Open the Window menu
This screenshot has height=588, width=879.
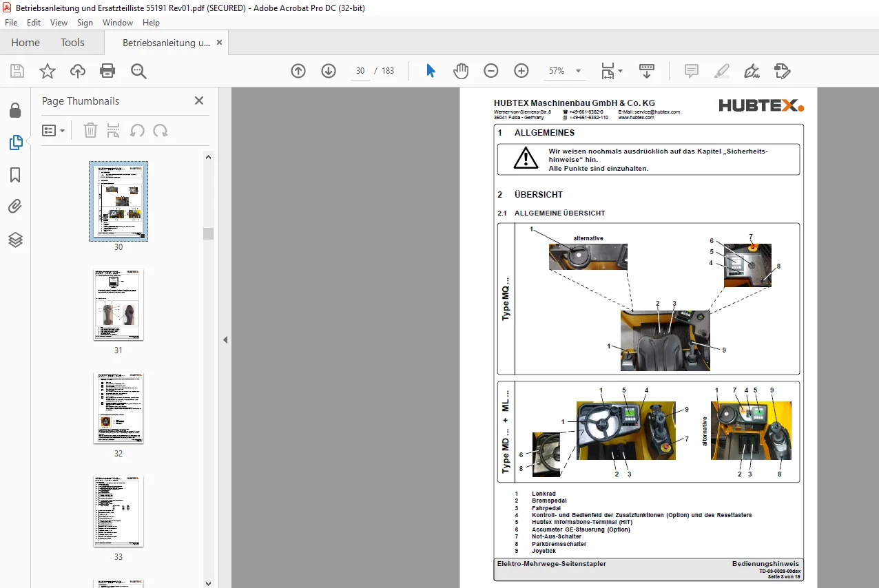tap(118, 23)
